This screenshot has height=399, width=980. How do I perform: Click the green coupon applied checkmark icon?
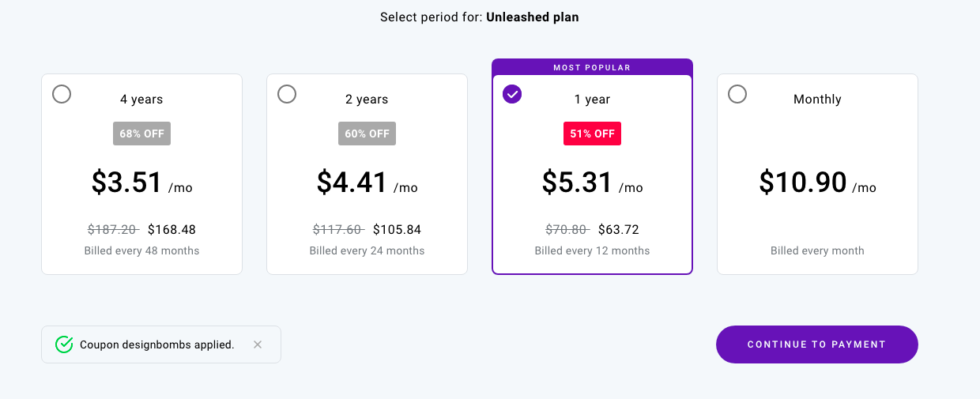coord(64,344)
